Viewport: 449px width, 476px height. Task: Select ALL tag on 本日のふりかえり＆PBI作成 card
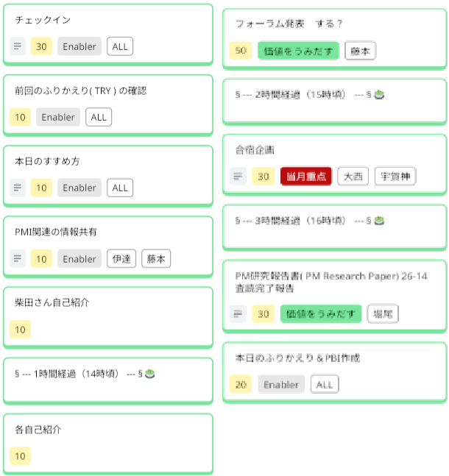(325, 384)
